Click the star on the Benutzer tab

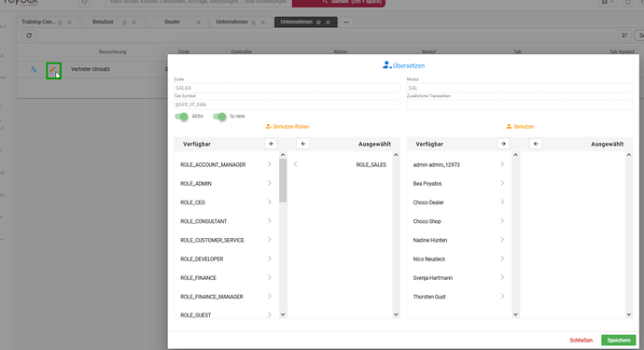124,22
